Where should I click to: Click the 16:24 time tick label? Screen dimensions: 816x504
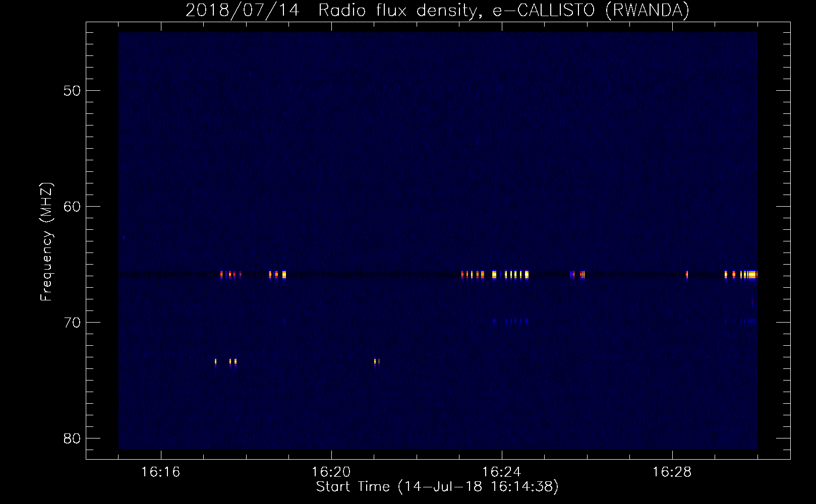(x=502, y=472)
